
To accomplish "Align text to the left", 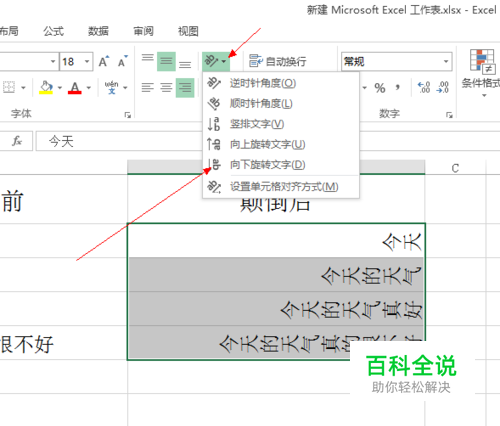I will coord(147,88).
